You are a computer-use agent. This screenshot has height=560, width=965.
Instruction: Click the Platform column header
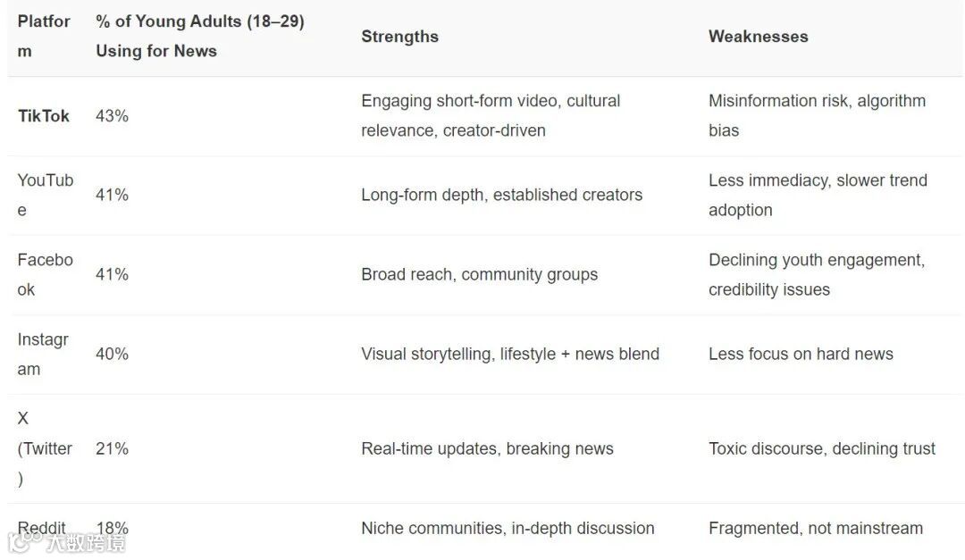tap(43, 36)
